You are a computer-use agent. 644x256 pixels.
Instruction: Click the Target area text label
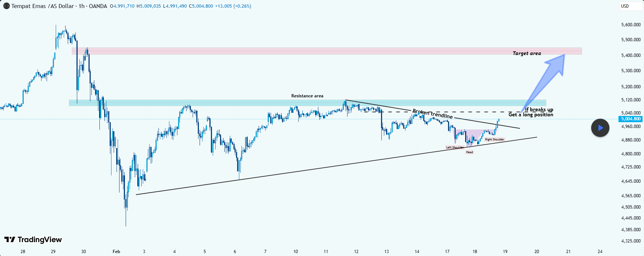click(x=527, y=53)
